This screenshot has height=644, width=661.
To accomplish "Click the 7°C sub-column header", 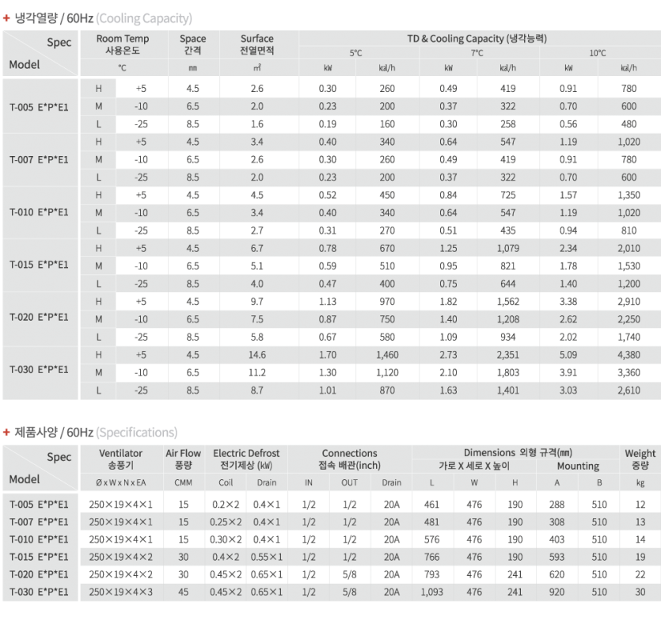I will point(477,53).
